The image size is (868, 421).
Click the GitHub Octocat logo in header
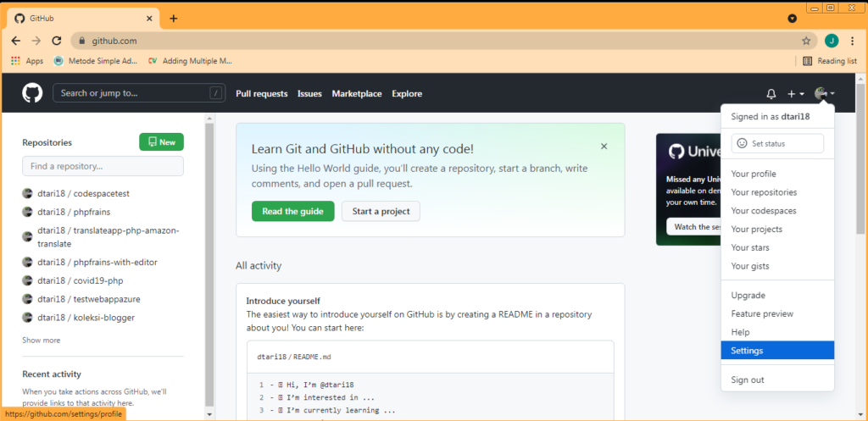[x=32, y=93]
